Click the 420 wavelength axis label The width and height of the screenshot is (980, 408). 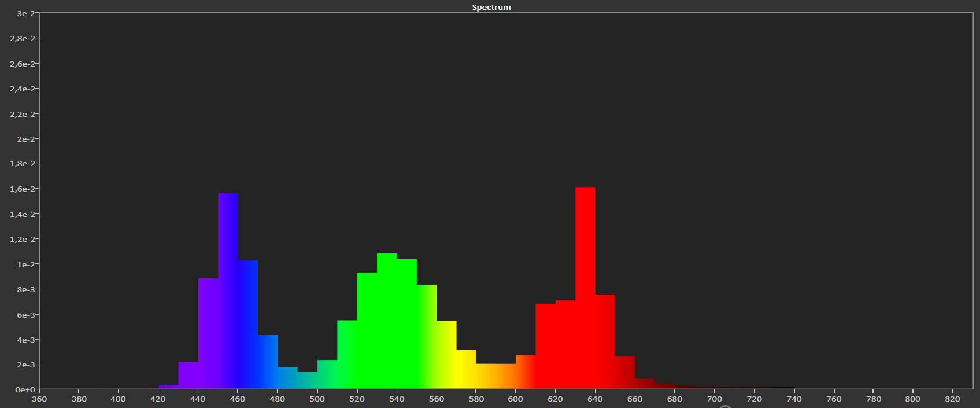158,399
